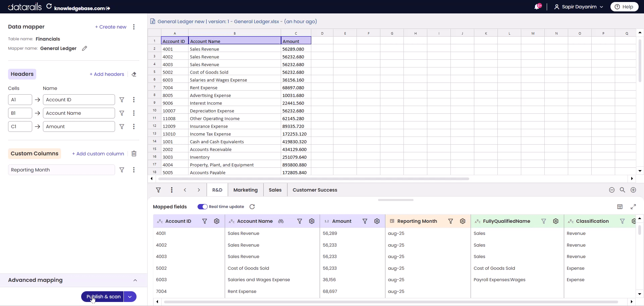644x306 pixels.
Task: Open filter on the Reporting Month column
Action: pos(450,221)
